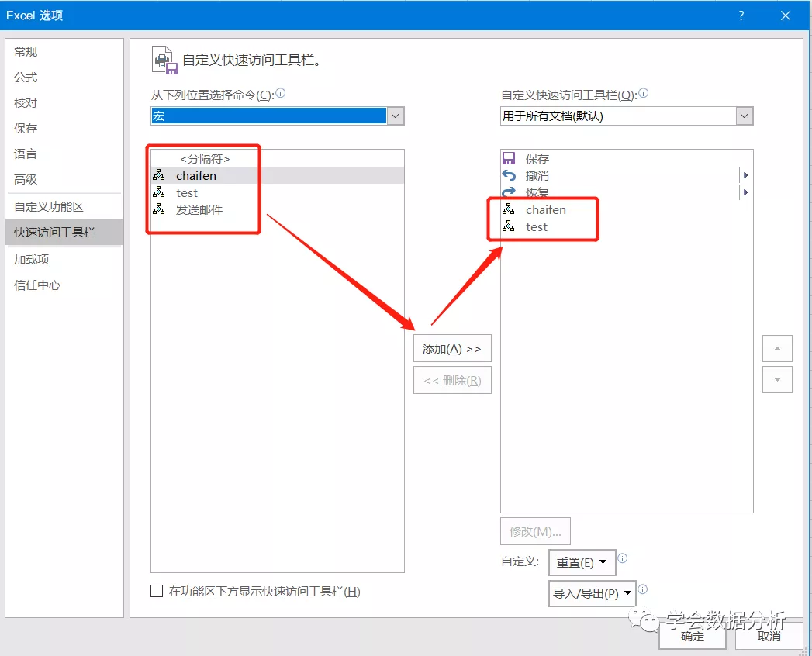Screen dimensions: 812x656
Task: Enable 在功能区下方显示快速访问工具栏 checkbox
Action: [157, 591]
